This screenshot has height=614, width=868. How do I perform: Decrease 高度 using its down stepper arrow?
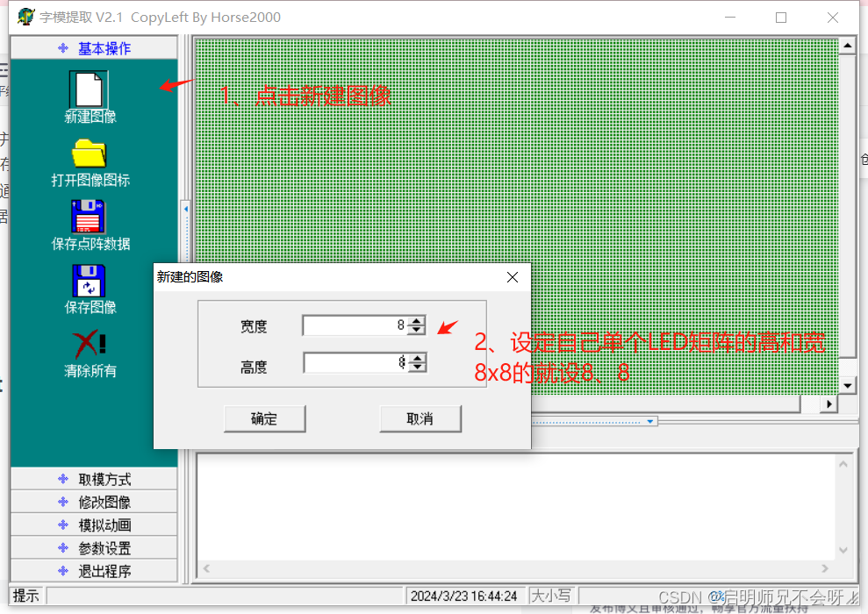[x=417, y=367]
